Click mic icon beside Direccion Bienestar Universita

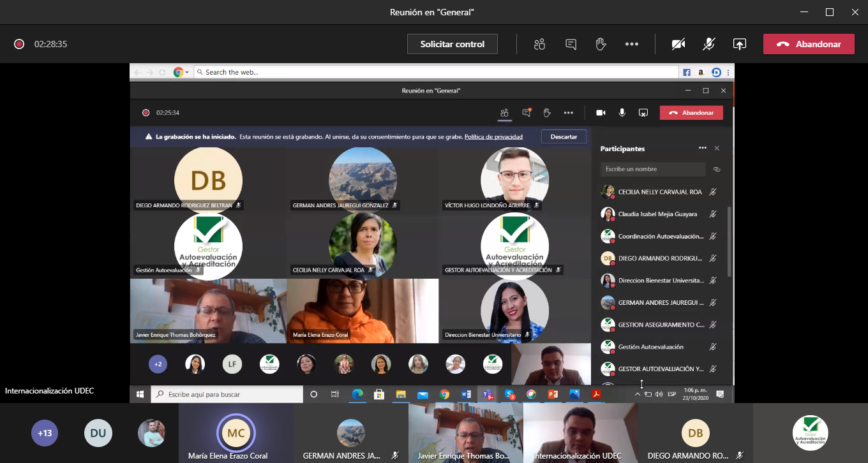point(713,281)
